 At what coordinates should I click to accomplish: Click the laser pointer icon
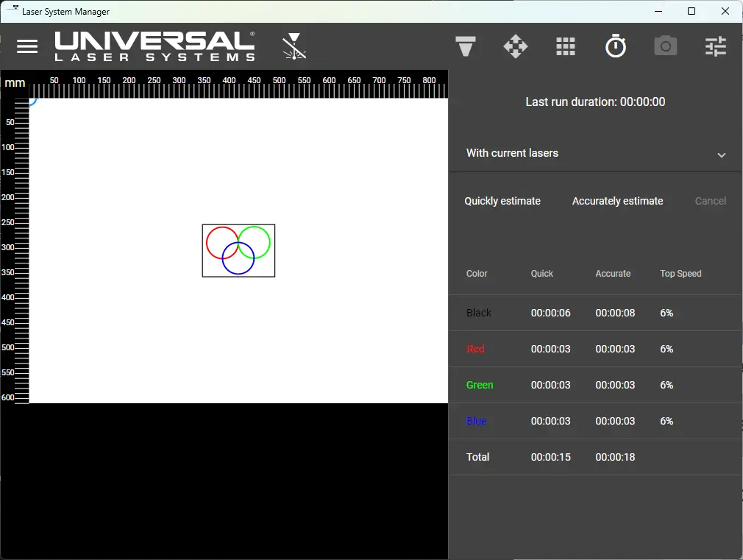pyautogui.click(x=294, y=46)
